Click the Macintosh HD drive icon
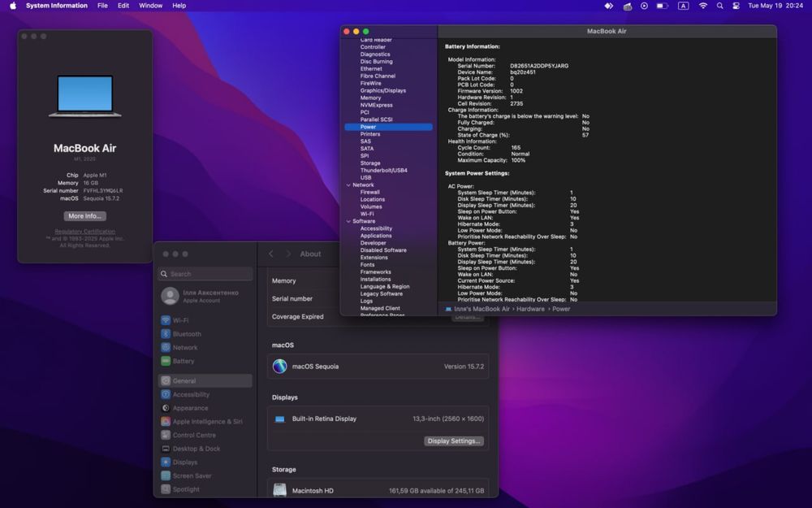 pos(279,490)
